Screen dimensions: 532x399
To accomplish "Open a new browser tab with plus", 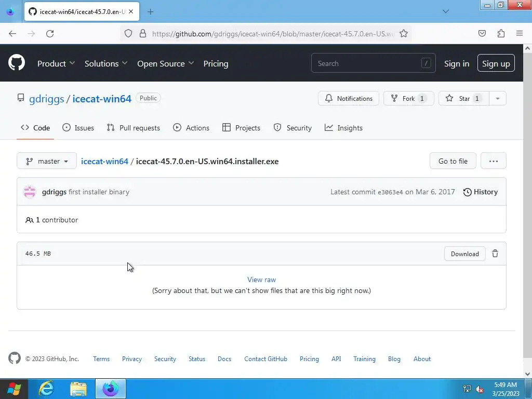I will click(150, 12).
